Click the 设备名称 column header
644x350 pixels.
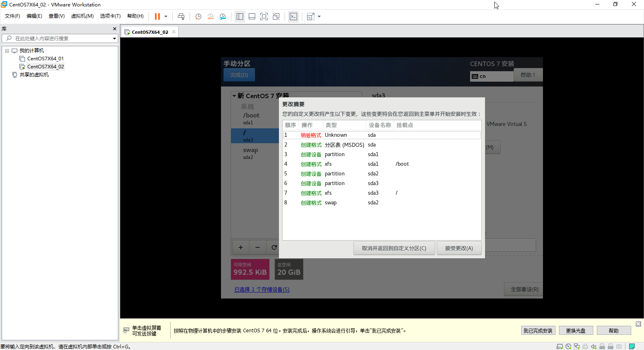point(380,125)
